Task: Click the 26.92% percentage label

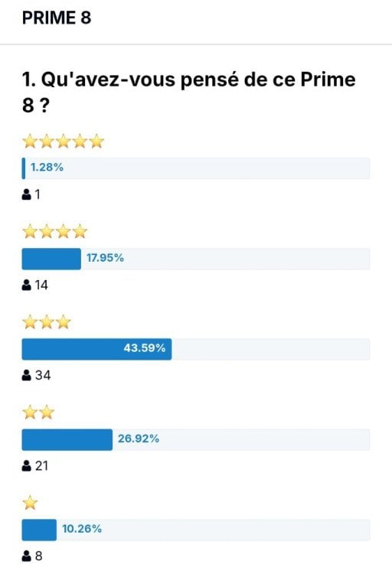Action: 139,439
